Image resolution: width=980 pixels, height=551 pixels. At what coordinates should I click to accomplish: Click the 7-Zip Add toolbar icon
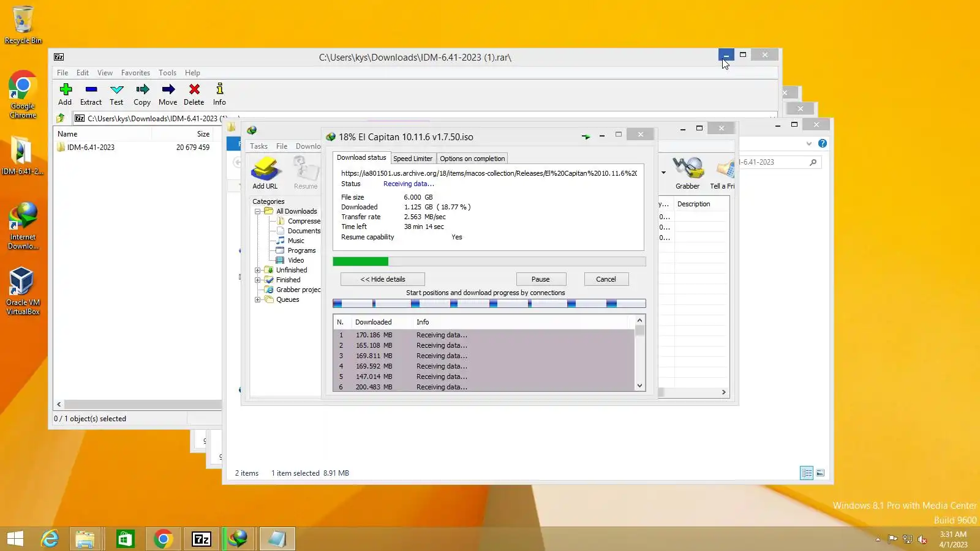pyautogui.click(x=66, y=89)
